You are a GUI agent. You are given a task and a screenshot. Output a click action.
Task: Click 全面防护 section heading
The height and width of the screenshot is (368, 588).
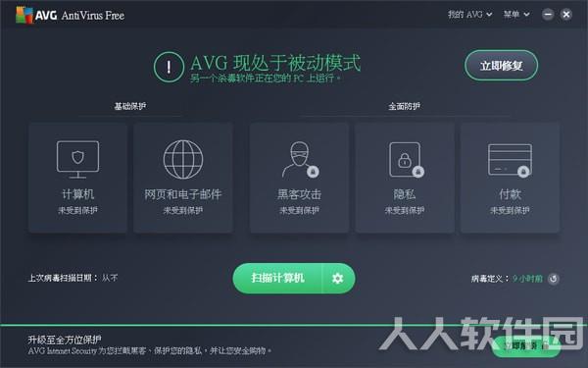click(x=404, y=106)
